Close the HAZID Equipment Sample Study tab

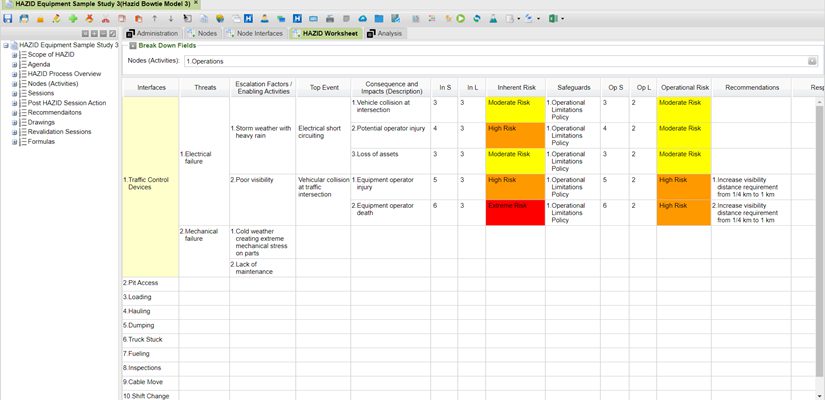click(196, 4)
